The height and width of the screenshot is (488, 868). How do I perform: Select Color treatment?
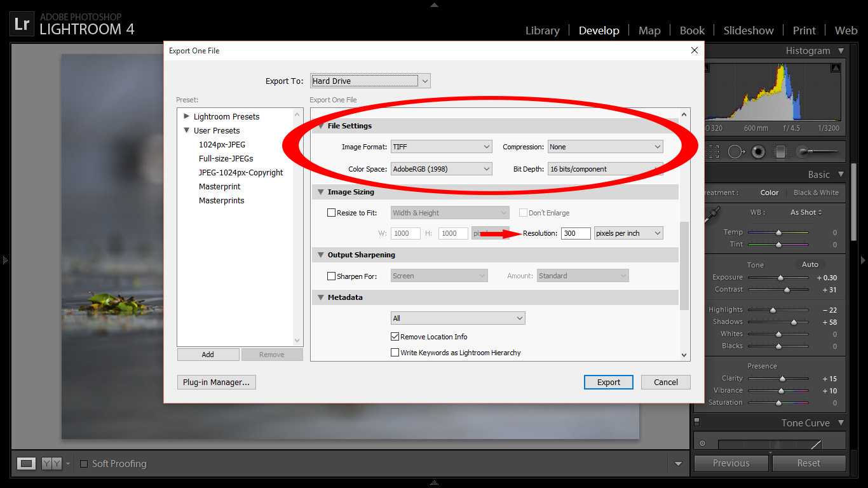(x=770, y=193)
